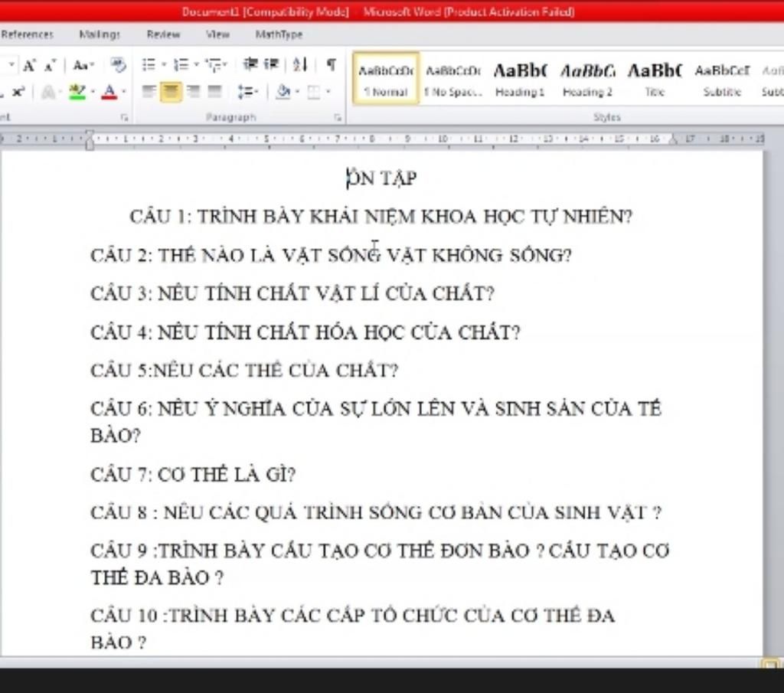Align text to the right
Screen dimensions: 784x693
193,91
